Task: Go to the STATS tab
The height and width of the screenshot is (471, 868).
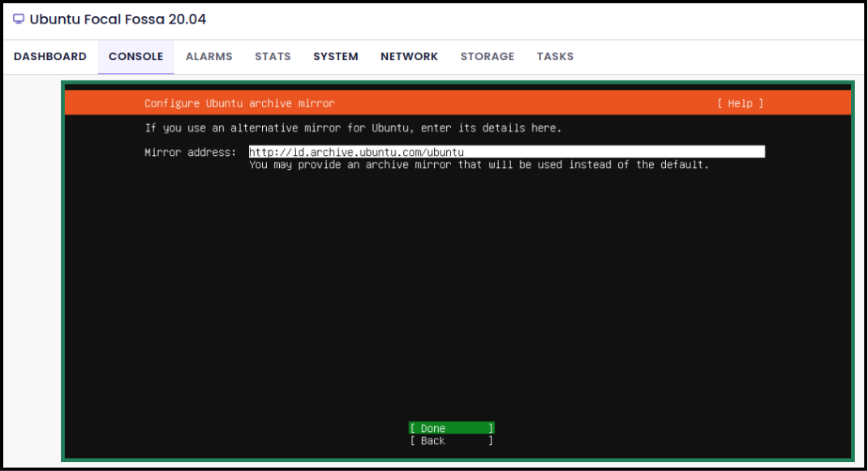Action: [273, 57]
